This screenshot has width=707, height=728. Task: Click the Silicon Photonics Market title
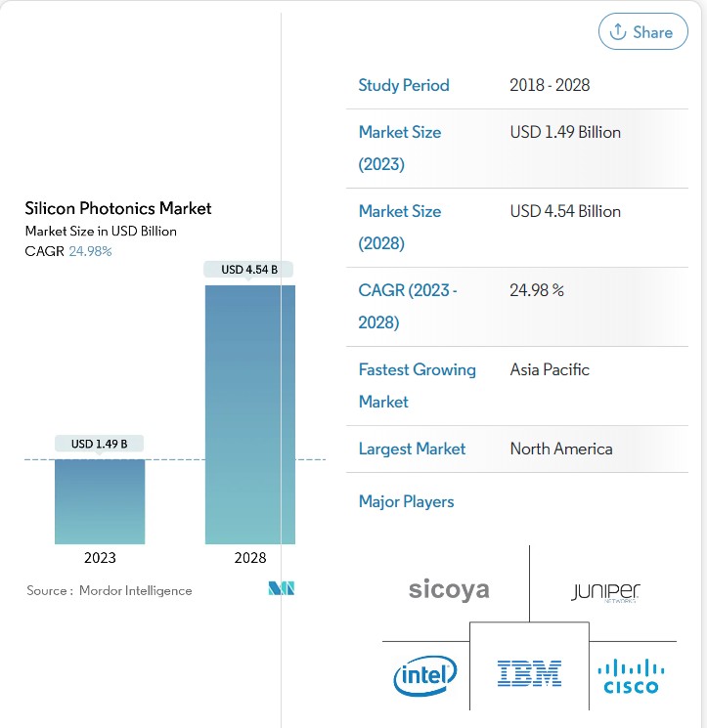(118, 208)
